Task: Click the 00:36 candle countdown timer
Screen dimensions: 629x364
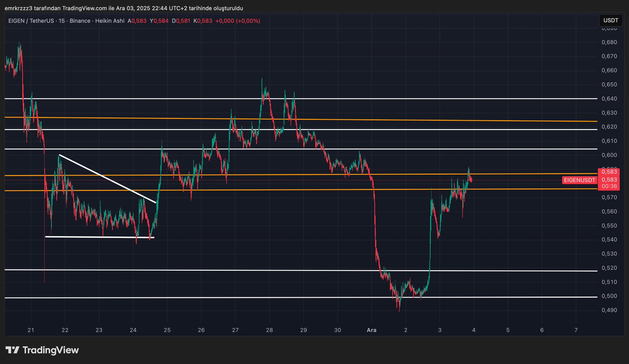Action: tap(609, 186)
